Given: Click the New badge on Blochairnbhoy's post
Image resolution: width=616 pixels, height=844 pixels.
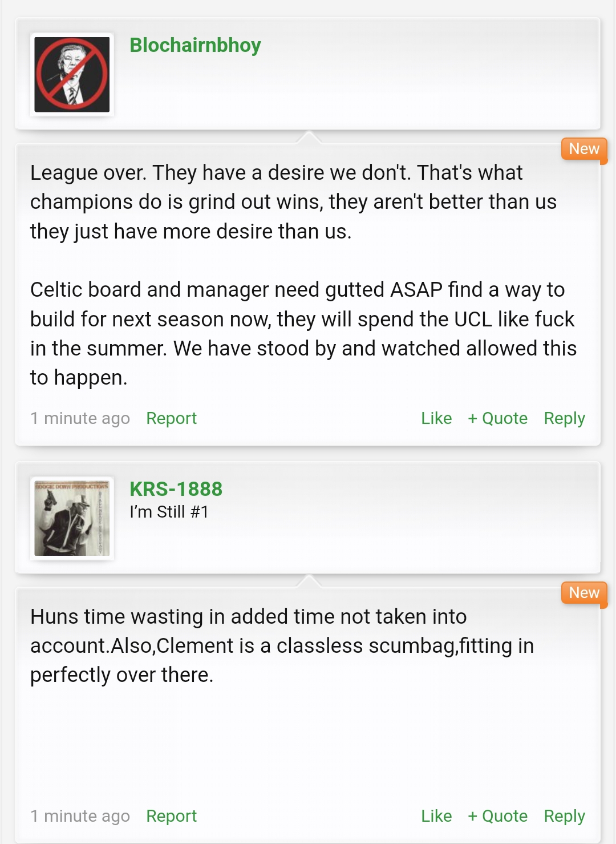Looking at the screenshot, I should [x=584, y=150].
